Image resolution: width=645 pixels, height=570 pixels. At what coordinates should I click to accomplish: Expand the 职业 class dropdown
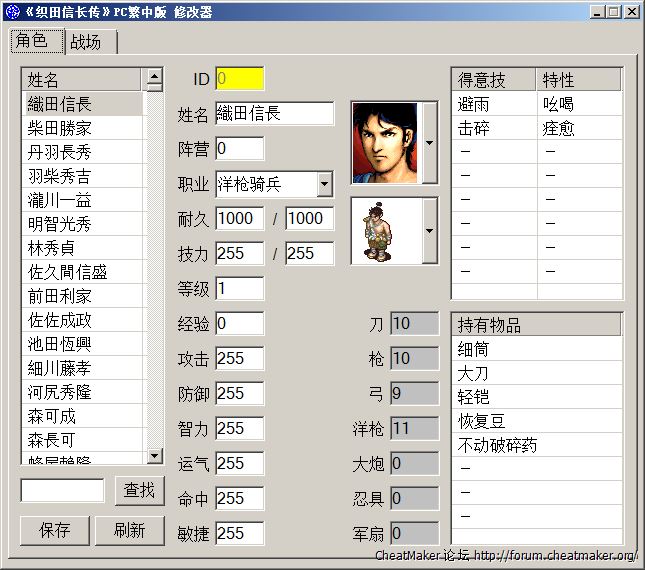pyautogui.click(x=324, y=184)
